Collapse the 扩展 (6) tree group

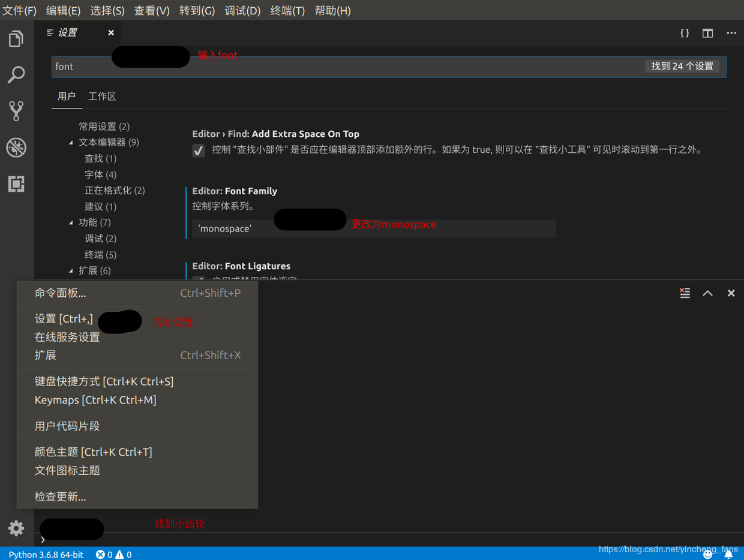click(71, 270)
